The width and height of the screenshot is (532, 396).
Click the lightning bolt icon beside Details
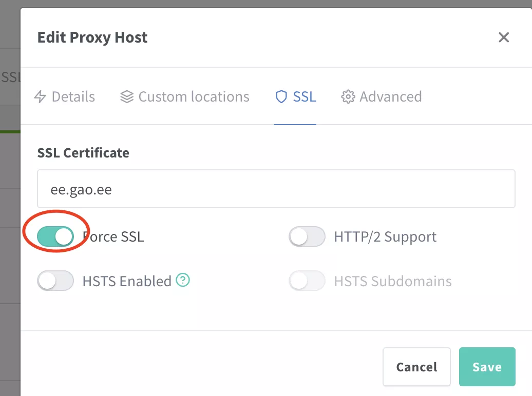click(40, 97)
